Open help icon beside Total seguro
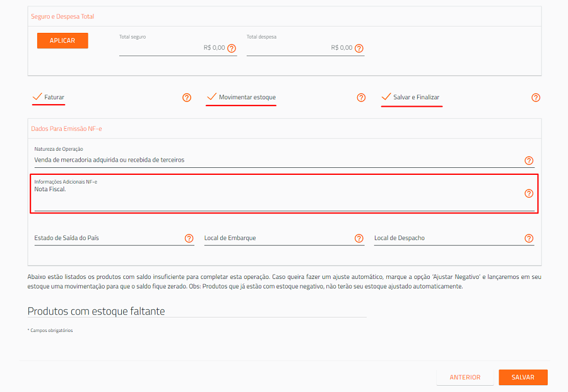 tap(232, 48)
